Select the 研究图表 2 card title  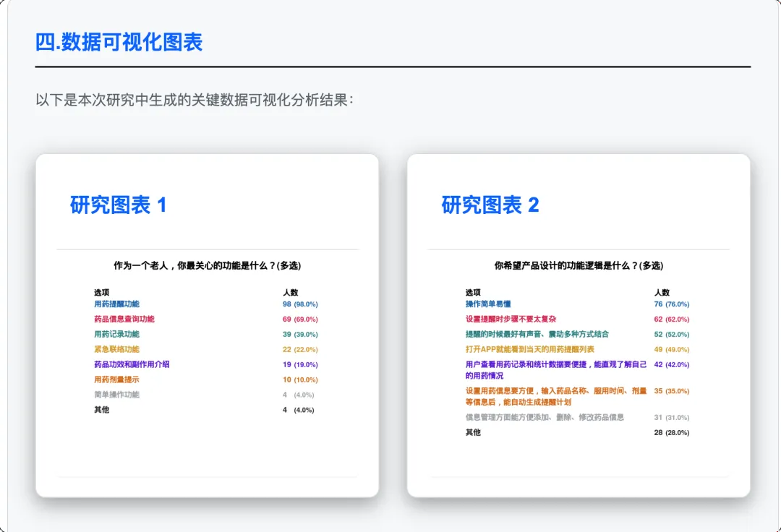tap(490, 205)
